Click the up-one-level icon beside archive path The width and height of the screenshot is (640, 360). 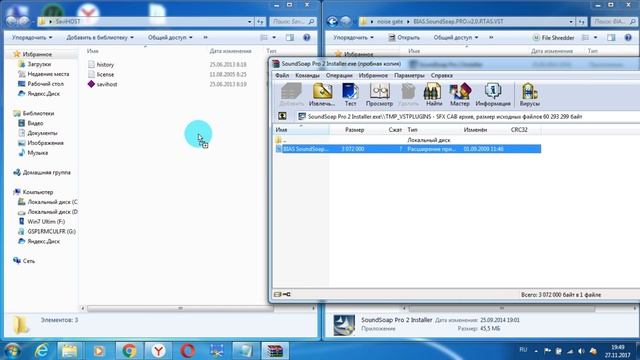click(282, 116)
